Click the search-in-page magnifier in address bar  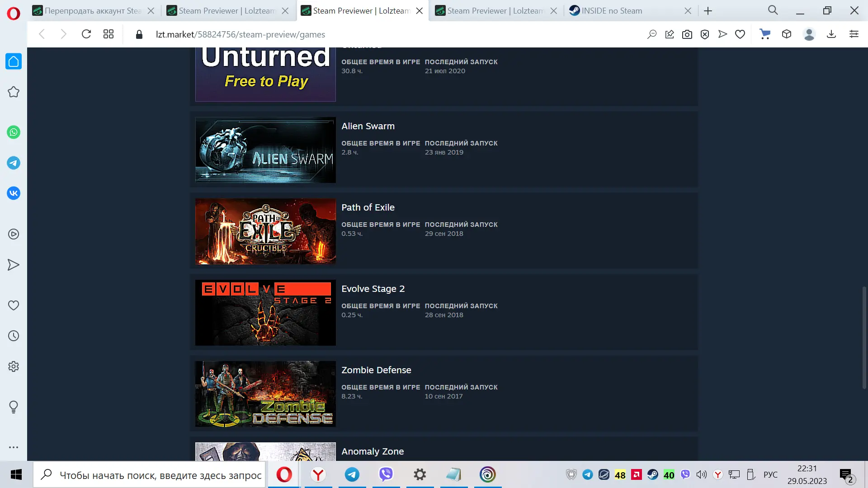point(652,34)
